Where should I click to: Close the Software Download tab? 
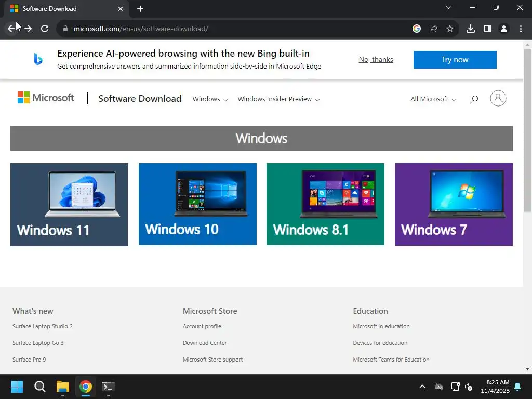(x=121, y=9)
